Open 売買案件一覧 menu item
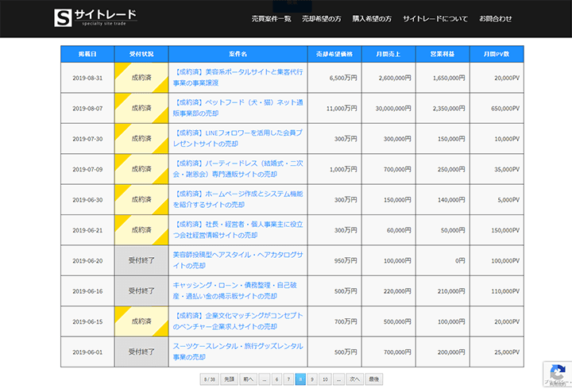Viewport: 572px width, 392px height. coord(271,18)
